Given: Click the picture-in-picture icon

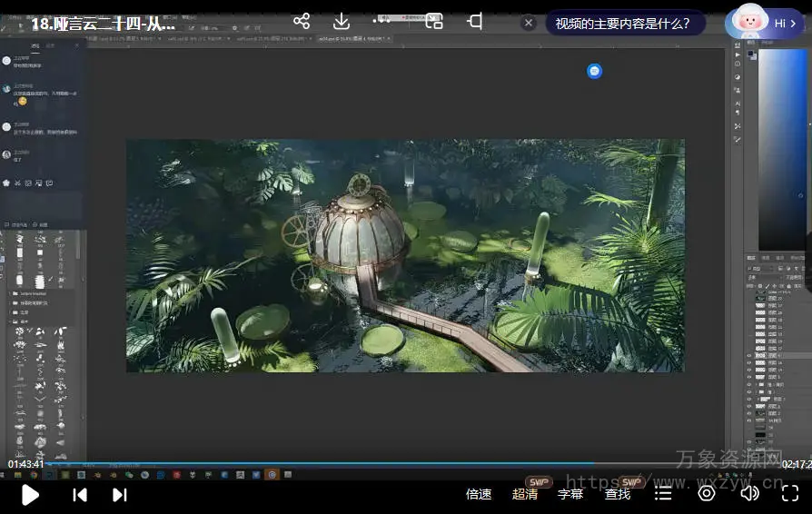Looking at the screenshot, I should [434, 21].
